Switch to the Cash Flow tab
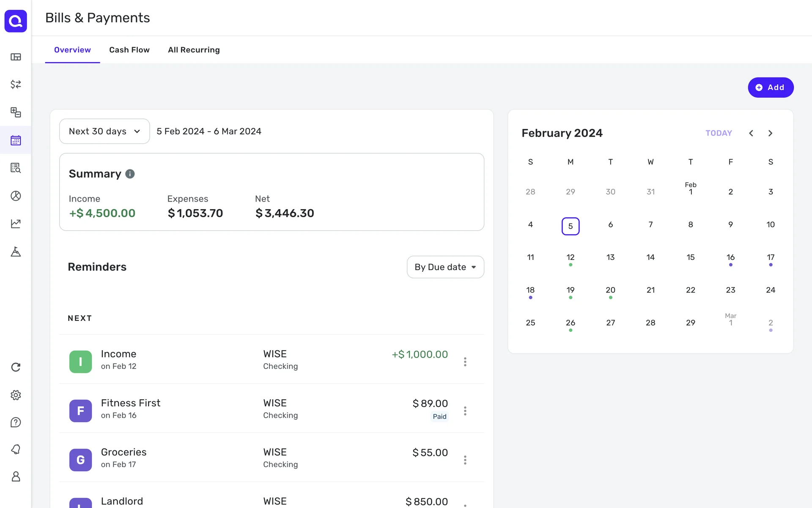This screenshot has width=812, height=508. tap(129, 50)
